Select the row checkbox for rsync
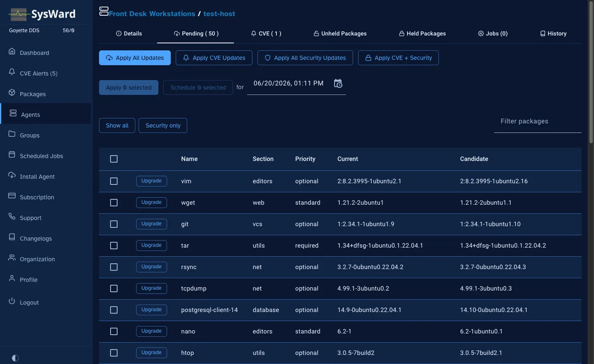Screen dimensions: 594x364 (114, 267)
